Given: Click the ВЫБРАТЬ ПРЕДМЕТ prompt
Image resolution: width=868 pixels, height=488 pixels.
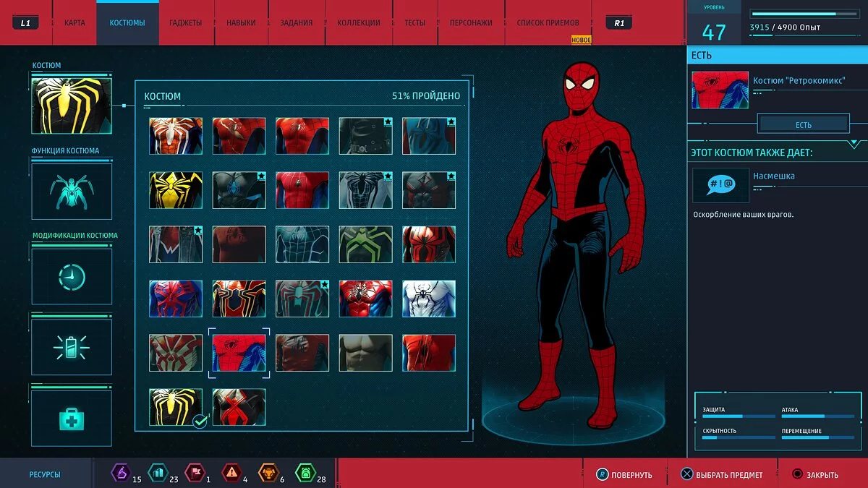Looking at the screenshot, I should [x=722, y=475].
